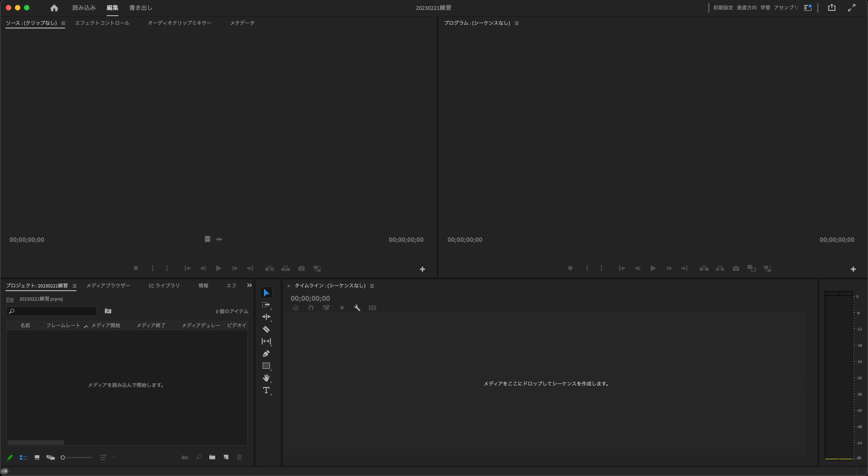
Task: Switch to the 書き出し tab
Action: tap(141, 8)
